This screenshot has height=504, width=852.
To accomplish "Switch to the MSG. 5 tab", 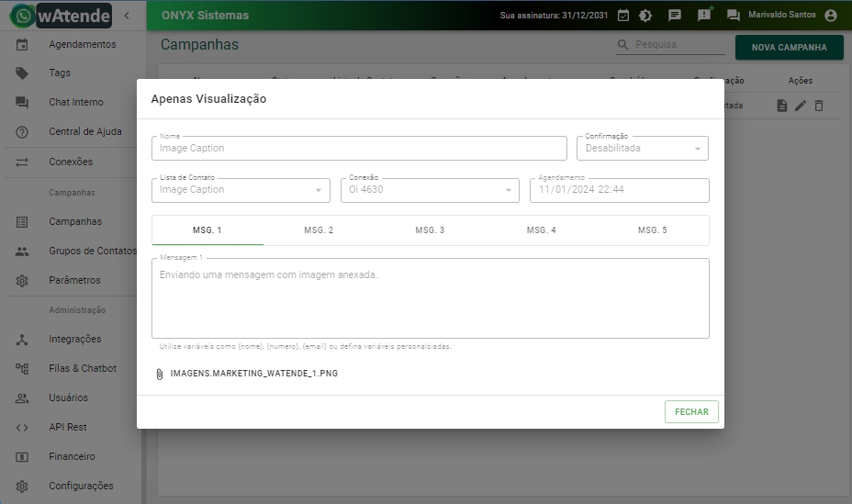I will (x=653, y=230).
